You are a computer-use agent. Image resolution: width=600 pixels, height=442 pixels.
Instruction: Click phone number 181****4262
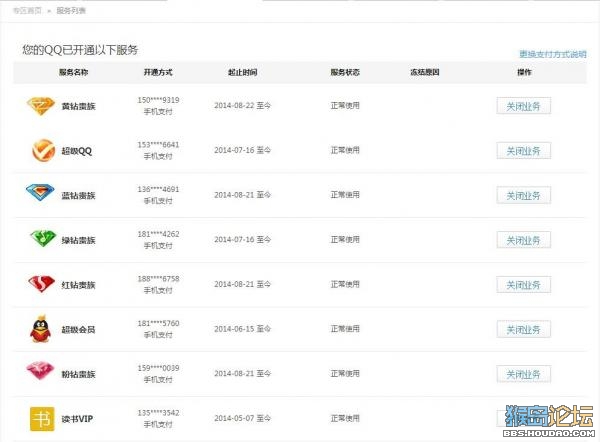158,234
